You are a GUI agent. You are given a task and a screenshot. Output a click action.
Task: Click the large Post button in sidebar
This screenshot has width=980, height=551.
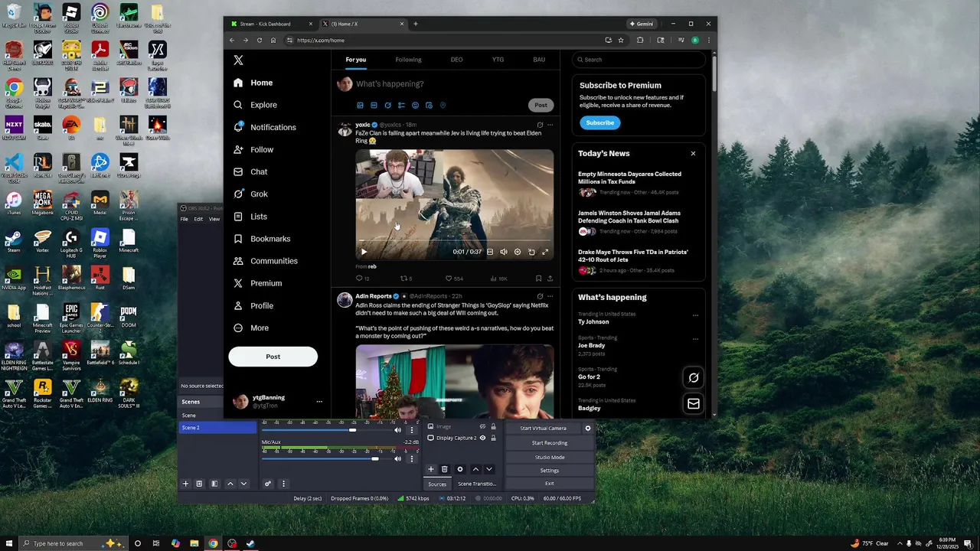(x=273, y=357)
